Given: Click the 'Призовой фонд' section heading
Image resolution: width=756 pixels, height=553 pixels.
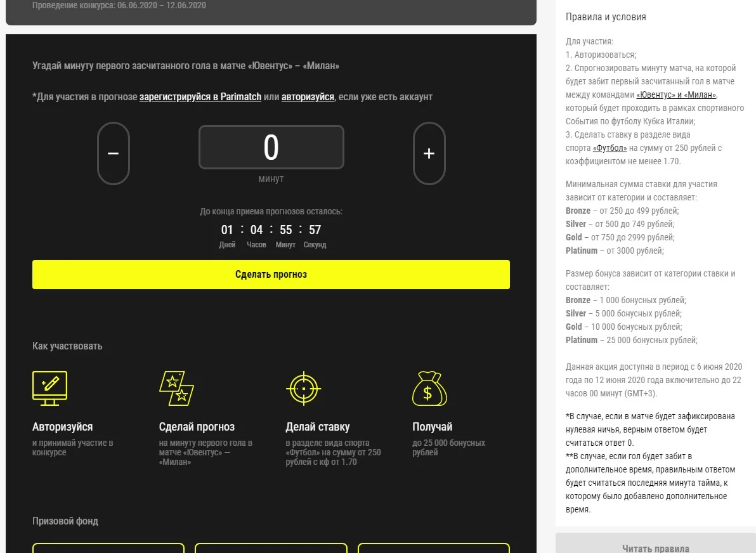Looking at the screenshot, I should coord(65,521).
